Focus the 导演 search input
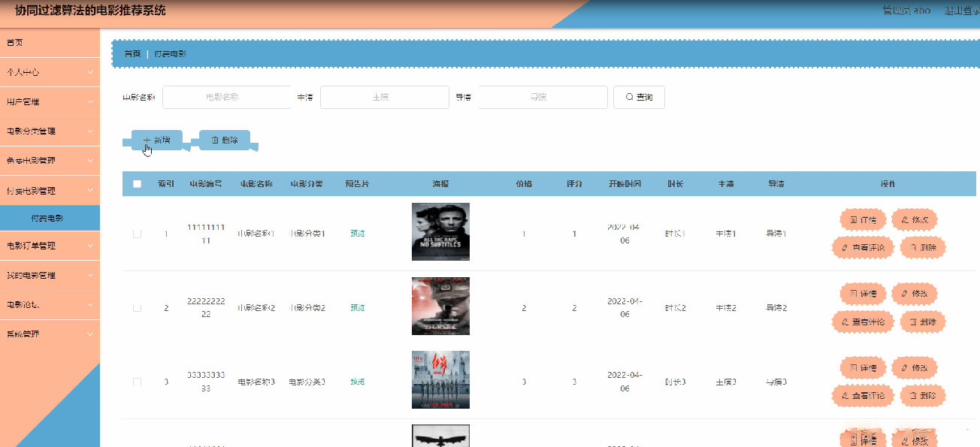The width and height of the screenshot is (980, 447). click(543, 97)
